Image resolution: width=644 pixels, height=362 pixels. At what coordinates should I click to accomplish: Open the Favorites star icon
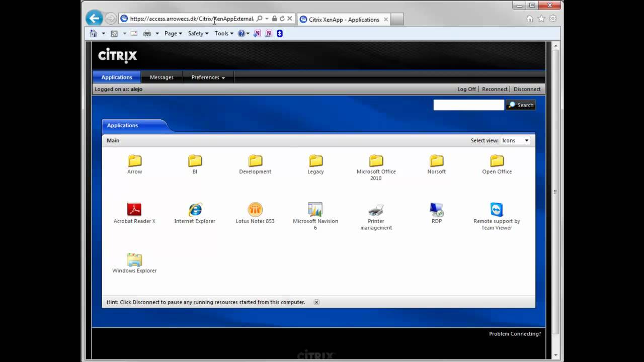[x=541, y=19]
